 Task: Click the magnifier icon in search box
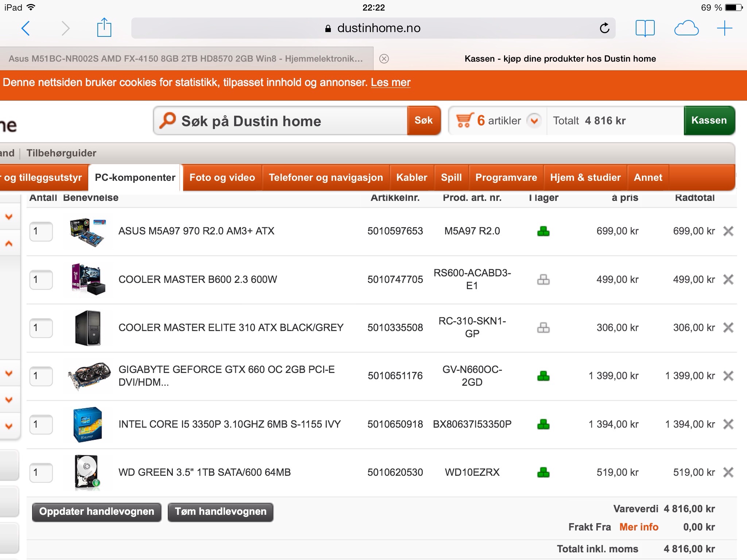pos(167,120)
